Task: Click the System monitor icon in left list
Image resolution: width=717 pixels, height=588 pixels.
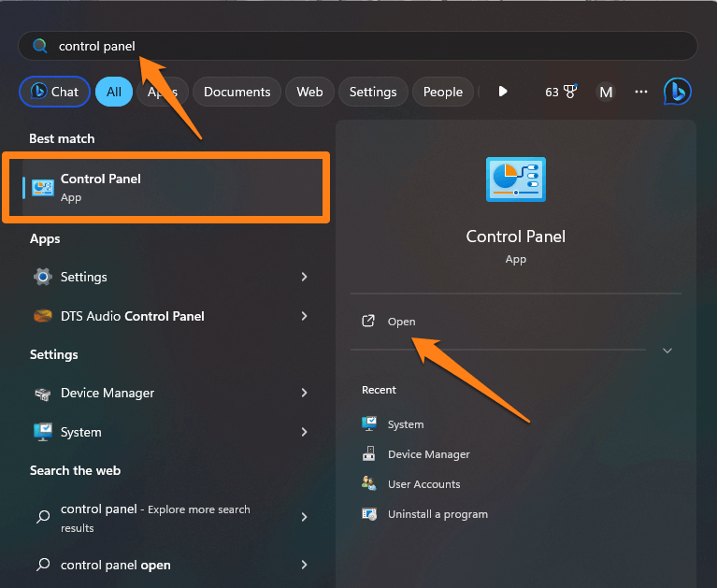Action: pos(43,432)
